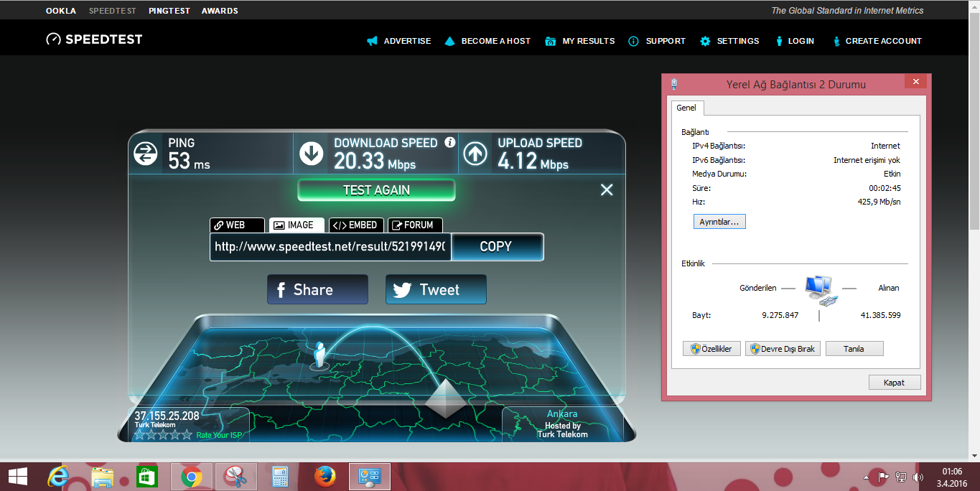Viewport: 980px width, 491px height.
Task: Click the active network connections taskbar button
Action: coord(370,477)
